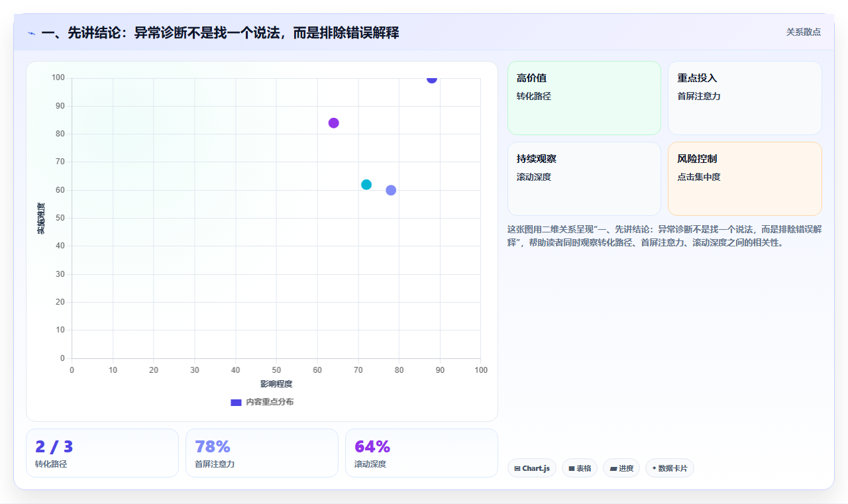Click the Chart.js tag chip
This screenshot has height=504, width=848.
532,468
